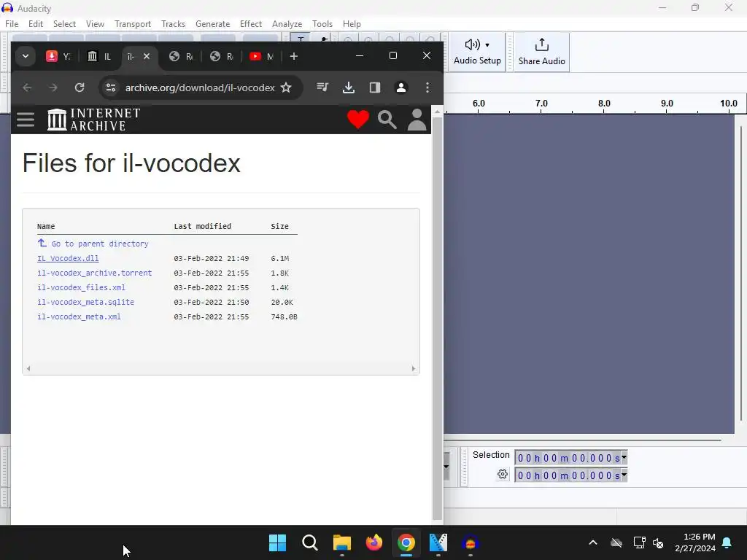Open selection start time format dropdown
Viewport: 747px width, 560px height.
(624, 458)
